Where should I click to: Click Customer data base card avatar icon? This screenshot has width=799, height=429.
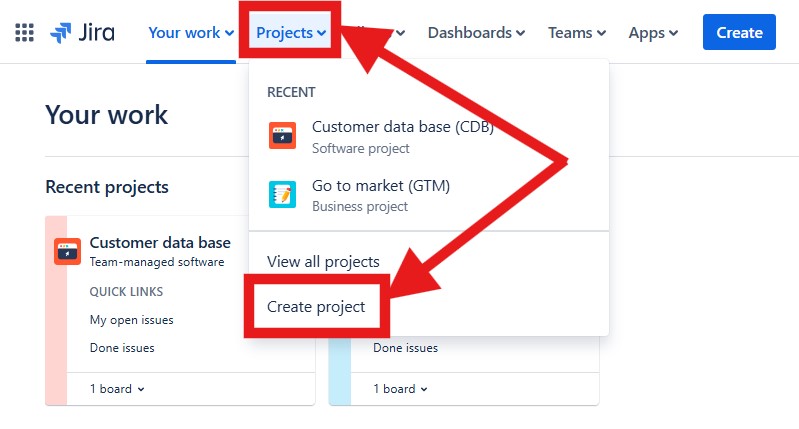[x=67, y=251]
